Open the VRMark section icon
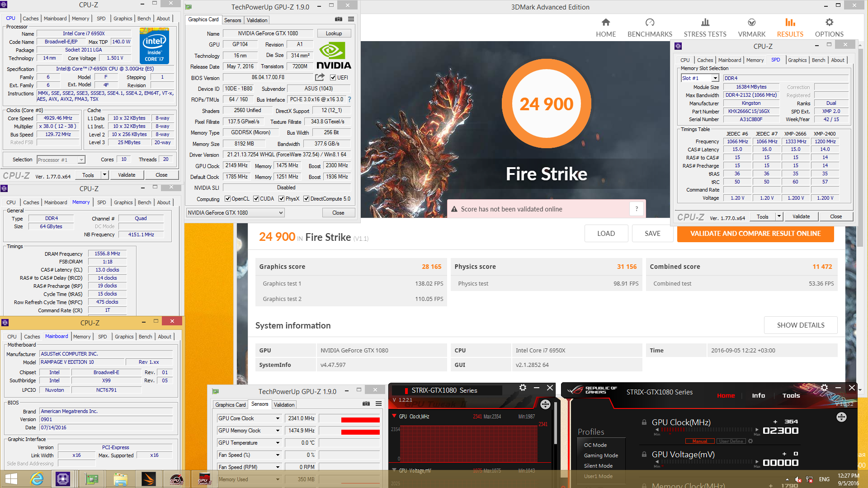 (x=751, y=23)
